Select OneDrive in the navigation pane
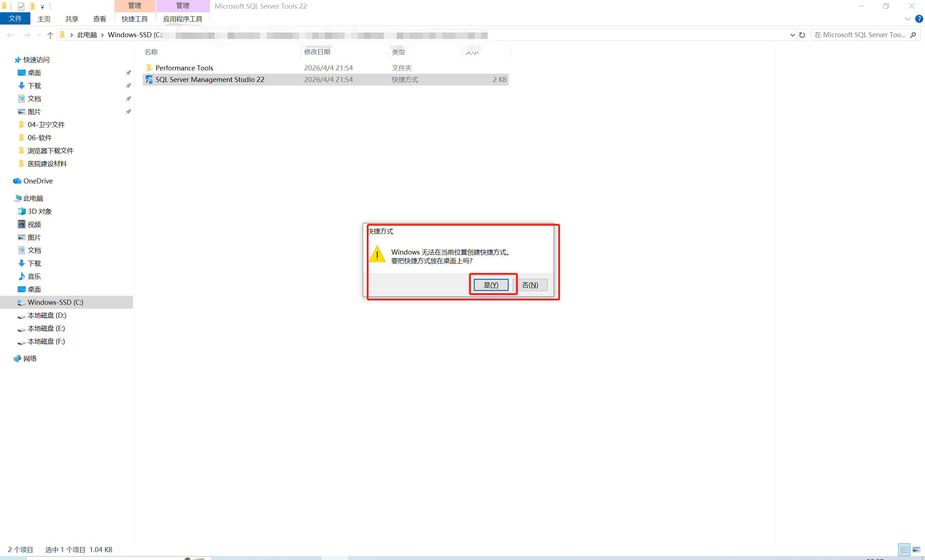925x560 pixels. point(38,181)
